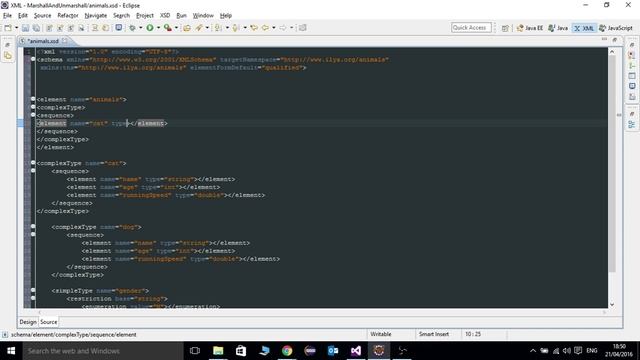Image resolution: width=640 pixels, height=360 pixels.
Task: Click the blue square toolbar icon
Action: (119, 27)
